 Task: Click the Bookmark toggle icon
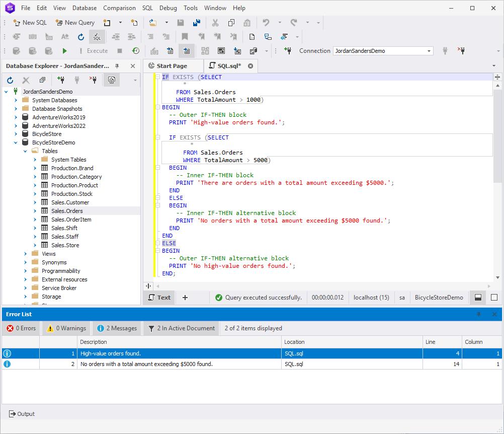185,37
